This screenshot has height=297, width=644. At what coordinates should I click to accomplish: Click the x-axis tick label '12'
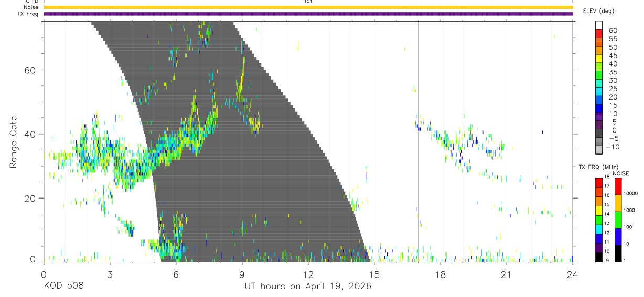coord(308,274)
